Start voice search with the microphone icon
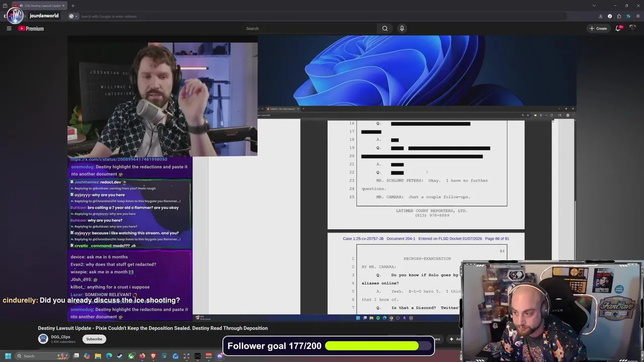 click(402, 29)
